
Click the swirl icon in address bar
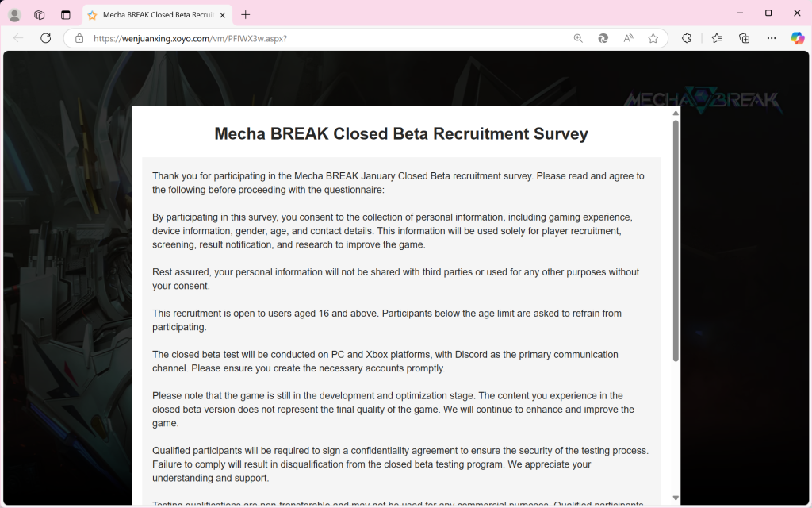[603, 38]
